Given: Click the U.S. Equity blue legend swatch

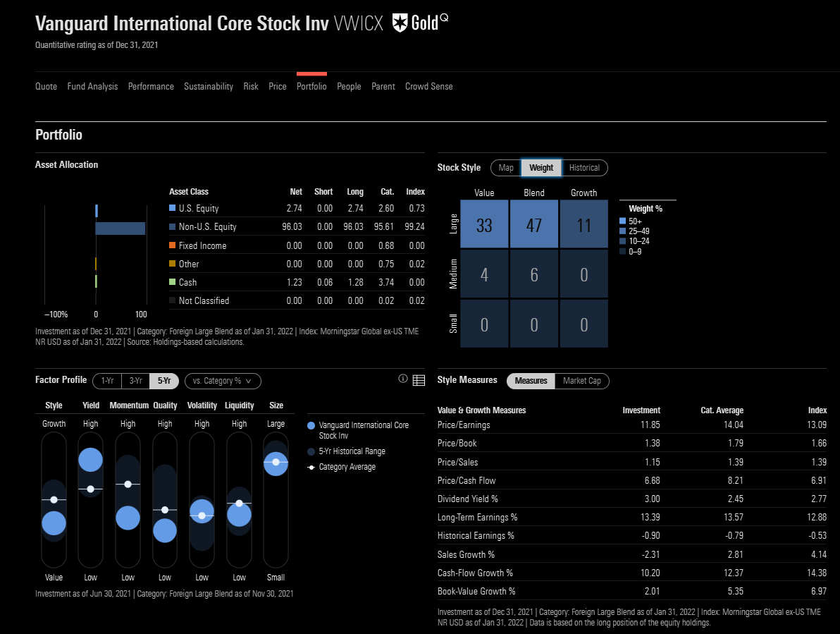Looking at the screenshot, I should [x=173, y=208].
